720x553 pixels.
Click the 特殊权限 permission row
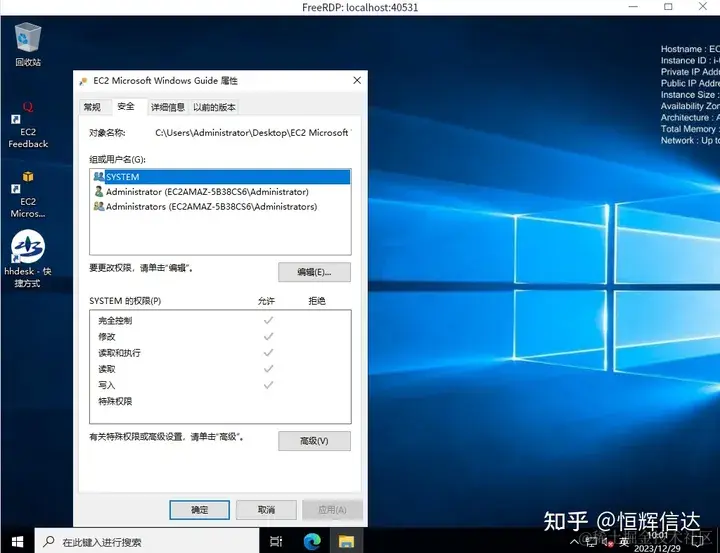220,401
